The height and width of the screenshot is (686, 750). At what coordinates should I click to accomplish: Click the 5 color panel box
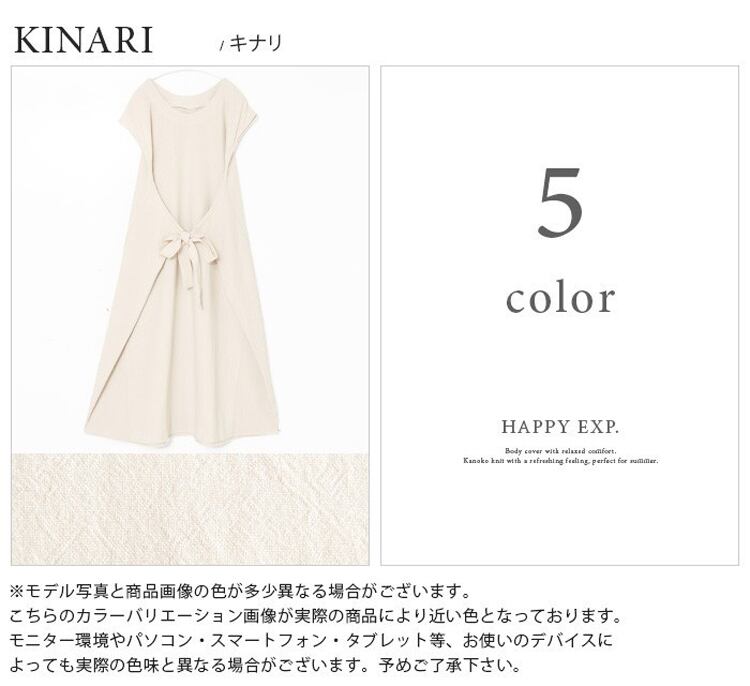tap(560, 315)
